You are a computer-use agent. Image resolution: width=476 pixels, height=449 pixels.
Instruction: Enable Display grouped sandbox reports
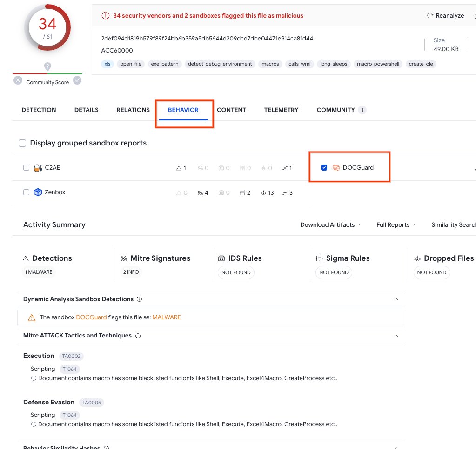(x=22, y=143)
